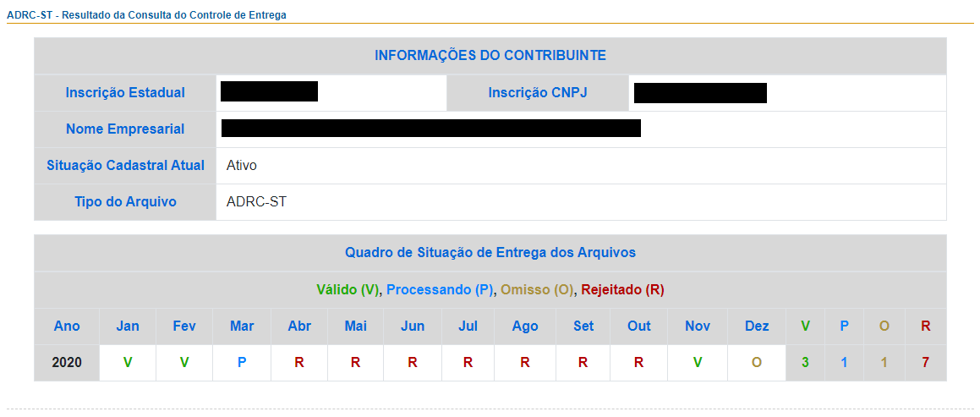
Task: Select the Mai 2020 rejected status R
Action: tap(356, 363)
